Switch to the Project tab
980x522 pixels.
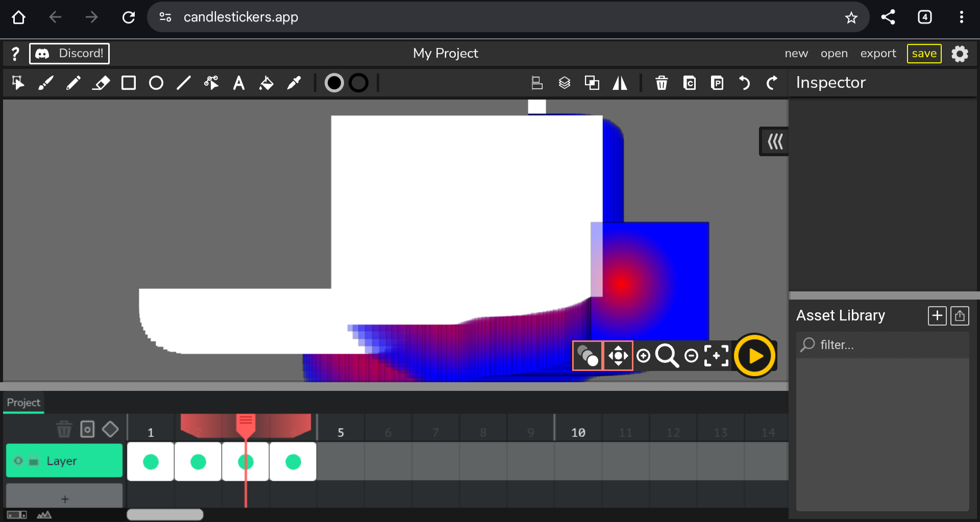[x=23, y=403]
